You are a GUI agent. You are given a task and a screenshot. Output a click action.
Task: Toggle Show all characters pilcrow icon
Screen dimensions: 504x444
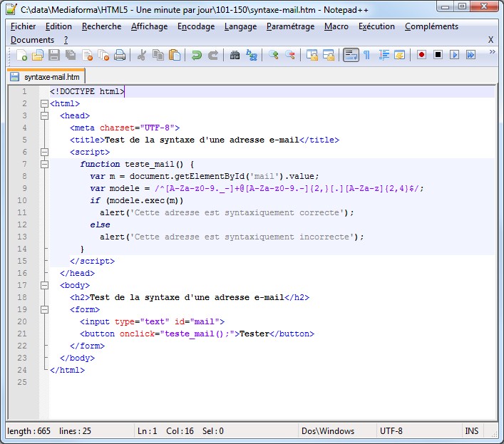click(x=366, y=55)
